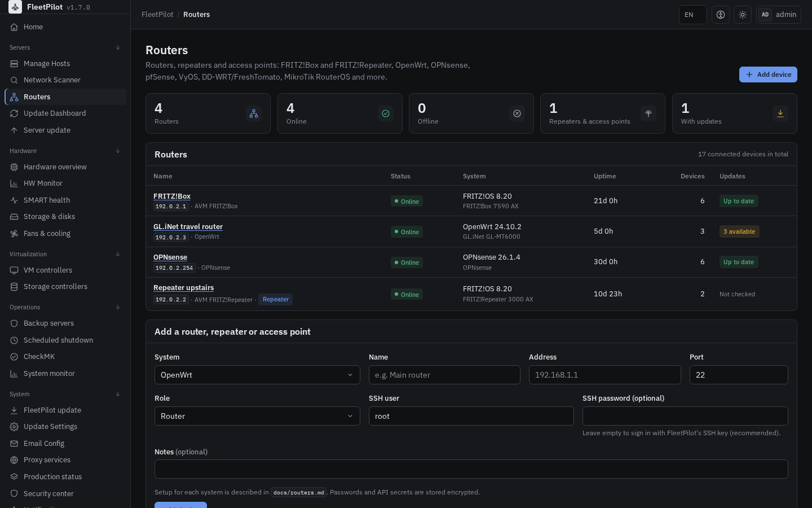Click the Port field with 22
812x508 pixels.
point(739,375)
